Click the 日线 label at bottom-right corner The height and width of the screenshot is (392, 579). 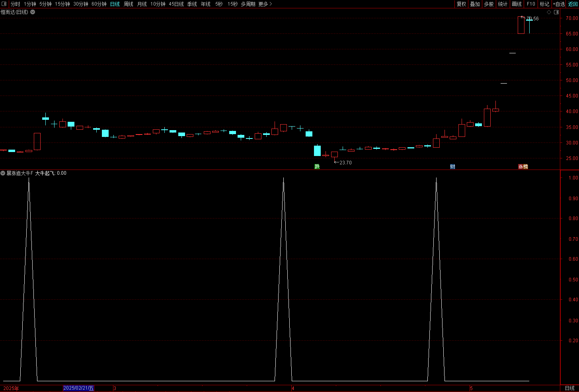click(570, 388)
